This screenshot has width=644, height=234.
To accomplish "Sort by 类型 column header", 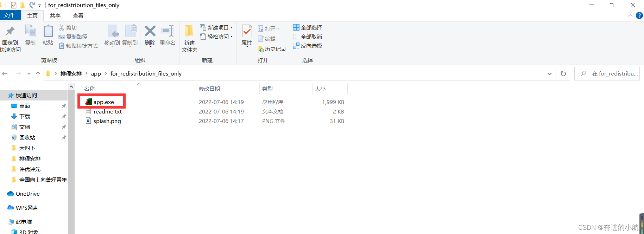I will click(267, 89).
